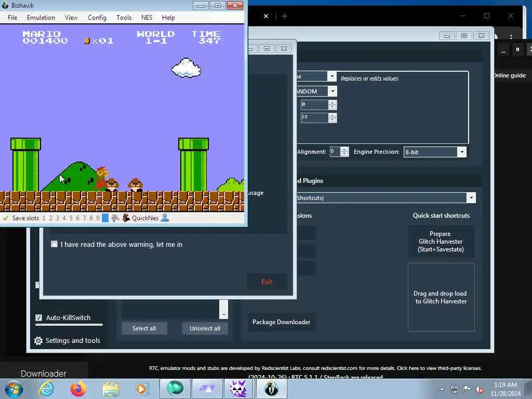Screen dimensions: 532x399
Task: Click the third-party licenses footer link
Action: click(440, 368)
